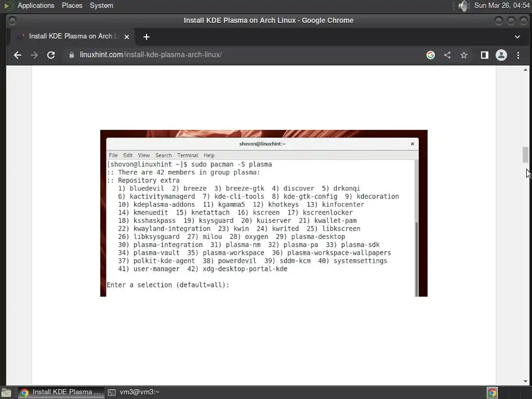Switch to vm3@vm3 terminal taskbar item
This screenshot has height=399, width=532.
[x=134, y=392]
